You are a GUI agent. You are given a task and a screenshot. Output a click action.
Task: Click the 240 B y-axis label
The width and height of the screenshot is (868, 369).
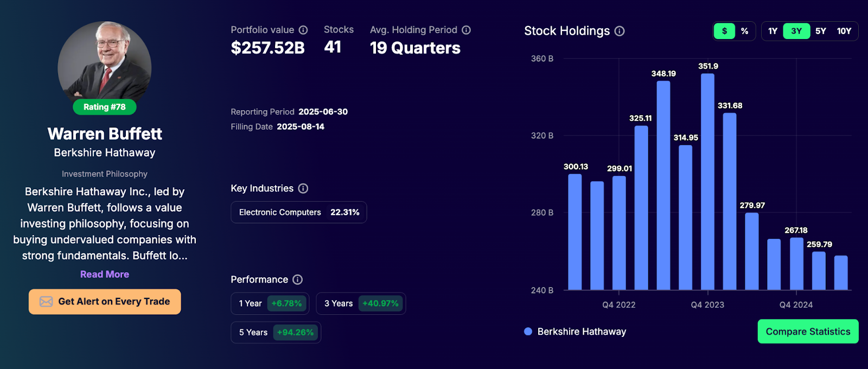[542, 290]
